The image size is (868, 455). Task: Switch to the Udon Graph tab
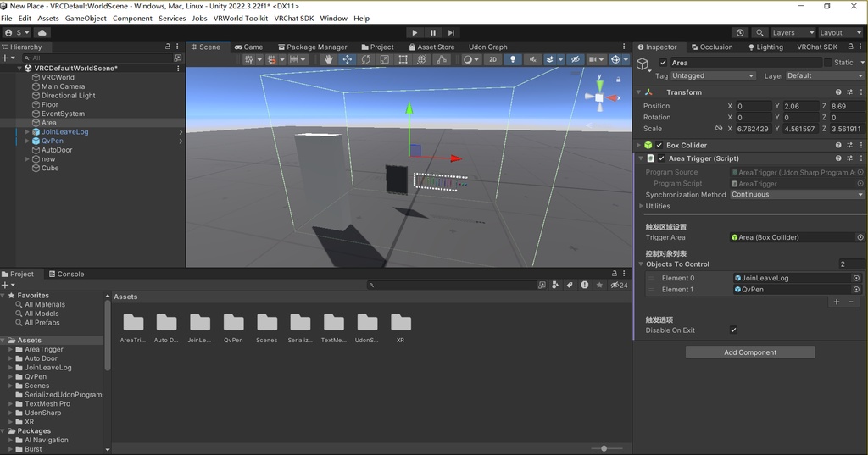pos(487,47)
